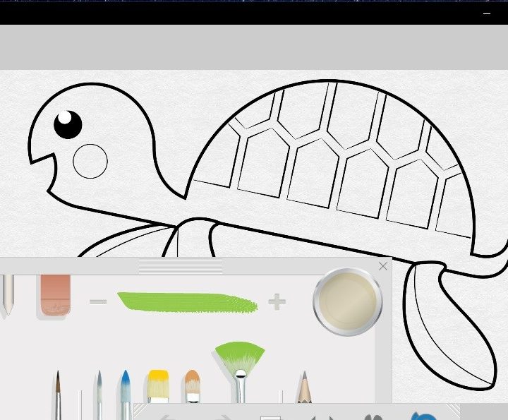Pick the pink eraser tool
Screen dimensions: 508x420
click(x=55, y=296)
